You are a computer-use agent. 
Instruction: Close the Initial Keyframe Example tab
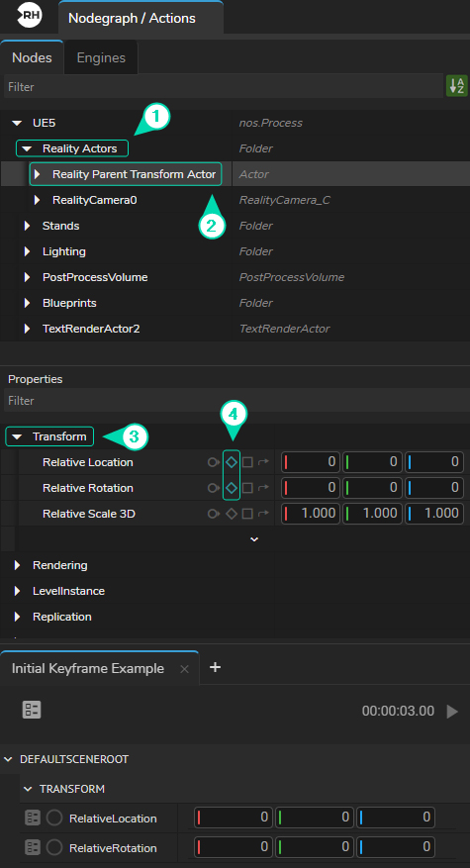(x=184, y=669)
